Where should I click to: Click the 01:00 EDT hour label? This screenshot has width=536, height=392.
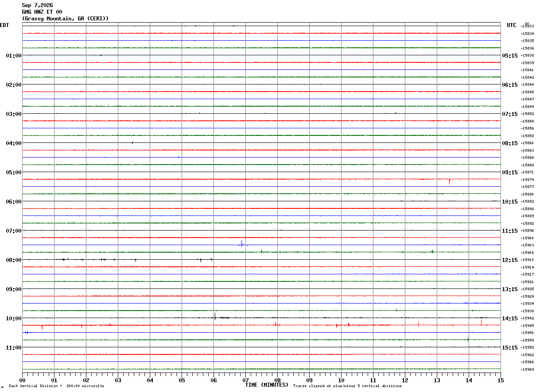click(14, 56)
